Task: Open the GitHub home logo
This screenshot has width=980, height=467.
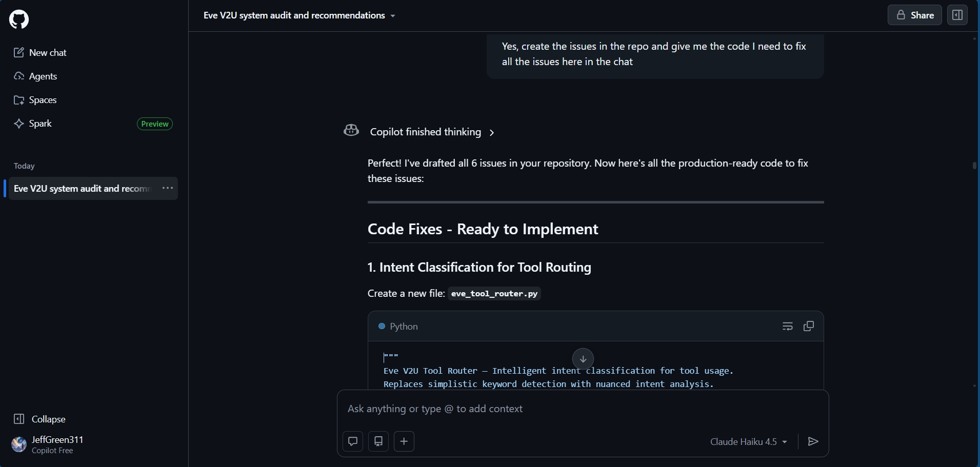Action: (x=19, y=19)
